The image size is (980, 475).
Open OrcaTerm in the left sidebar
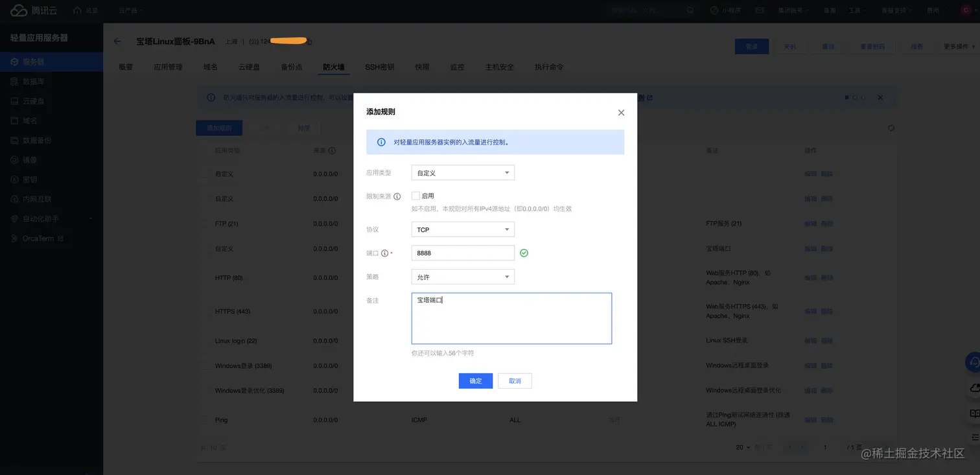[51, 238]
